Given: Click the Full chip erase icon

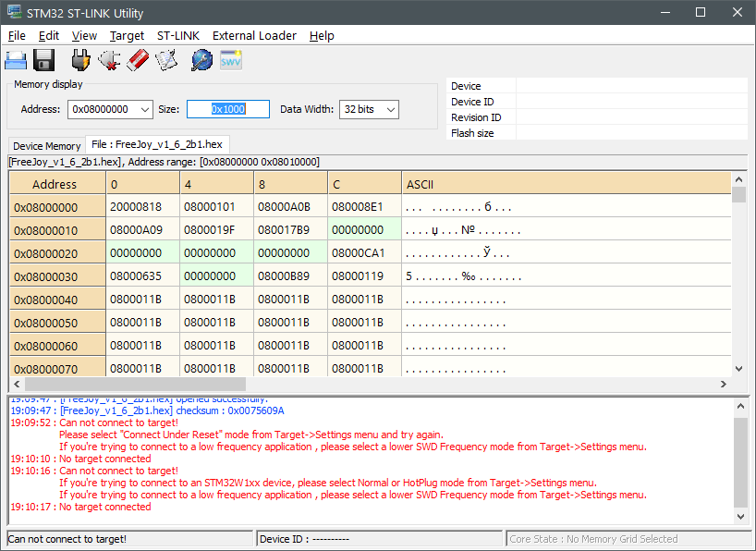Looking at the screenshot, I should [137, 60].
